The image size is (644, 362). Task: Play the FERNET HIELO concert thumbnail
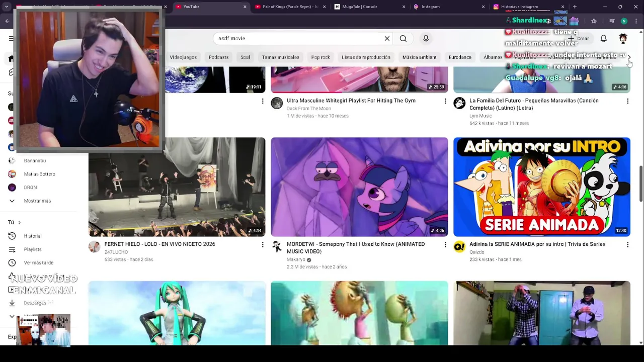coord(177,187)
